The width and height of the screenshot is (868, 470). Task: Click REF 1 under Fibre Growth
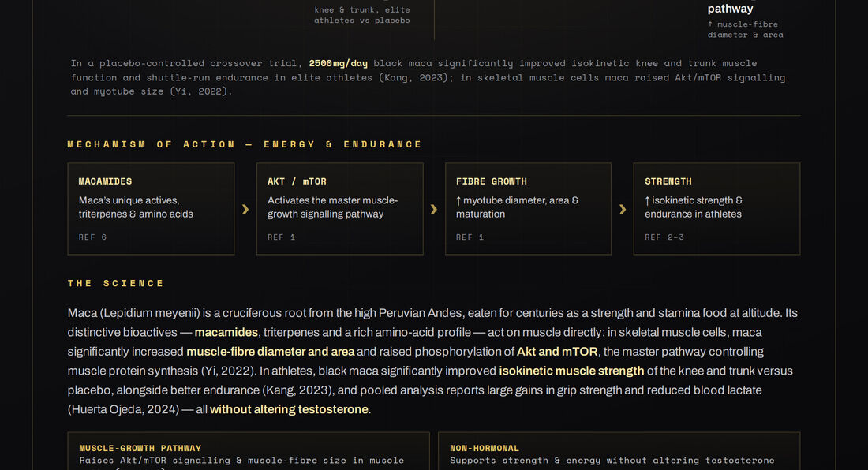coord(470,237)
